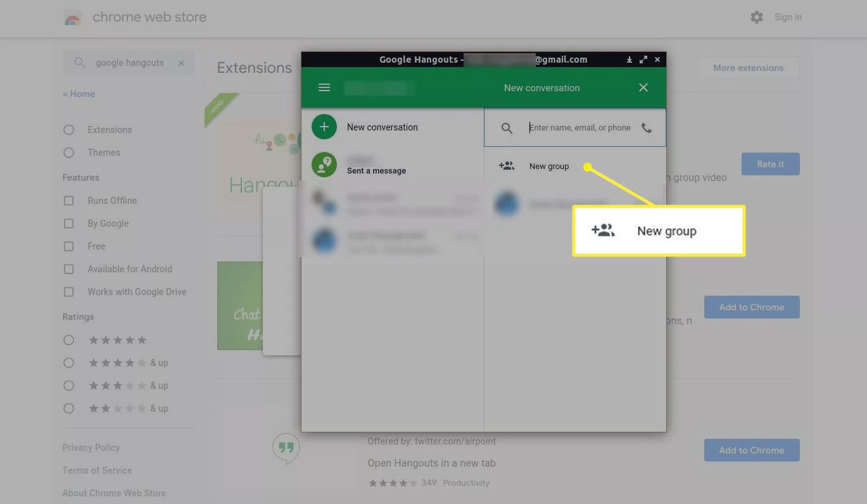Select the Extensions radio button
The width and height of the screenshot is (867, 504).
[x=69, y=130]
